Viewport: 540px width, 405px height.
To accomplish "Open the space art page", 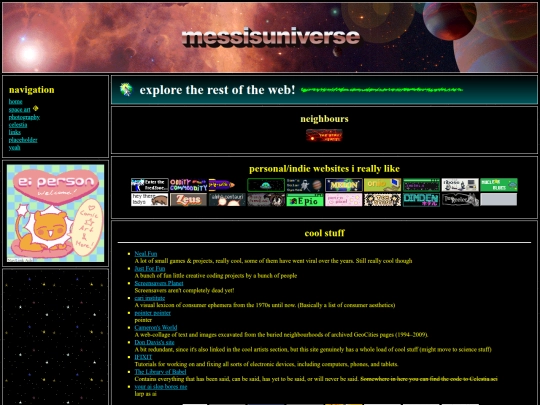I will [x=20, y=110].
